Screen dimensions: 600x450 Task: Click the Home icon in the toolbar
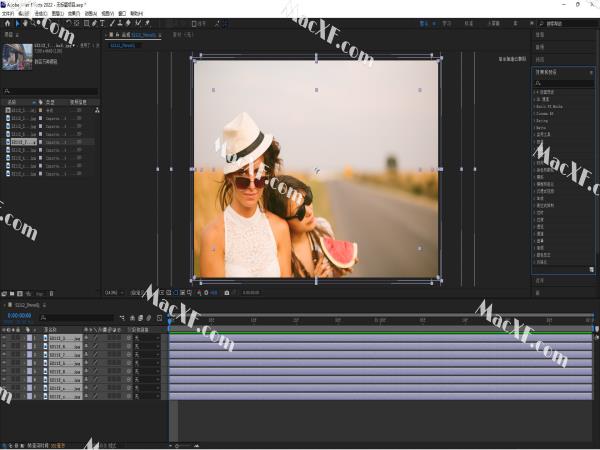[x=5, y=23]
